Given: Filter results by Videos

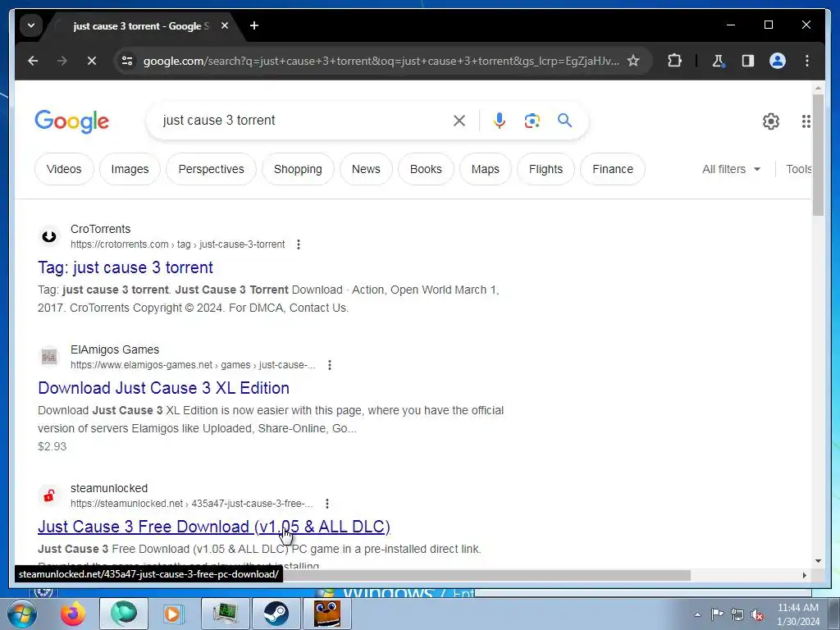Looking at the screenshot, I should [64, 169].
